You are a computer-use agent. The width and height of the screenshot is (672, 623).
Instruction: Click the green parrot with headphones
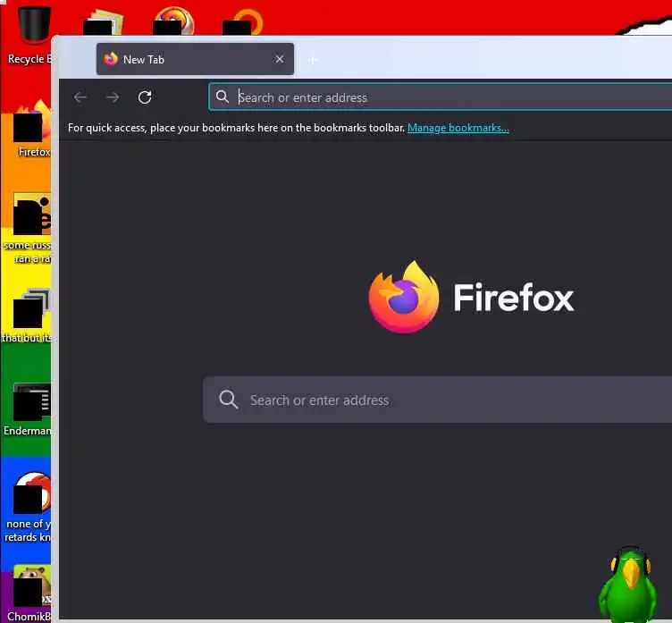pos(628,585)
